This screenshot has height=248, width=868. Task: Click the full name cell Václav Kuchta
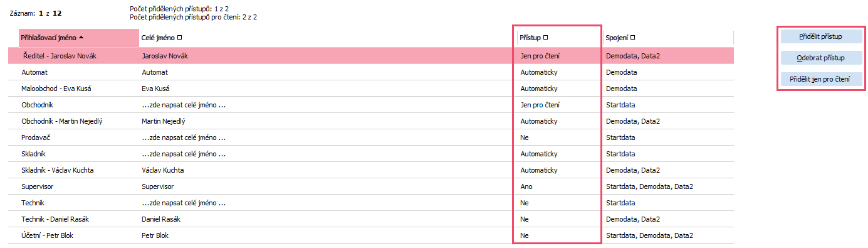pyautogui.click(x=163, y=170)
